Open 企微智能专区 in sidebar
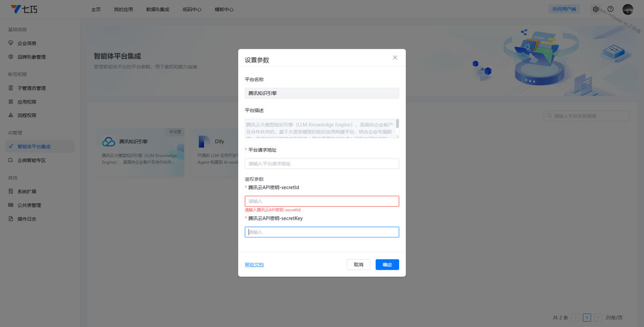This screenshot has width=644, height=327. (x=31, y=160)
